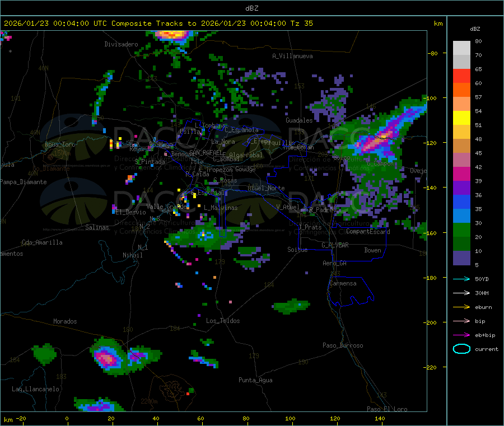Click the '2200m' elevation label
The image size is (504, 426).
pos(149,401)
